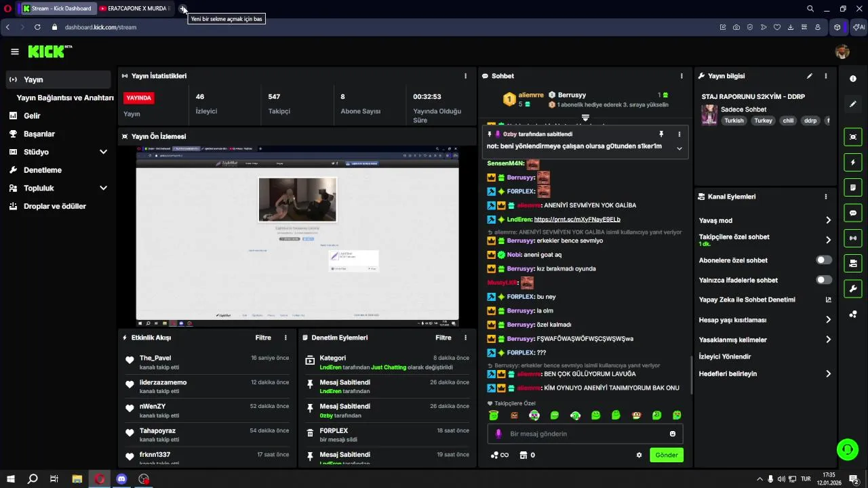868x488 pixels.
Task: Open Opera AI button in address bar
Action: [x=859, y=27]
